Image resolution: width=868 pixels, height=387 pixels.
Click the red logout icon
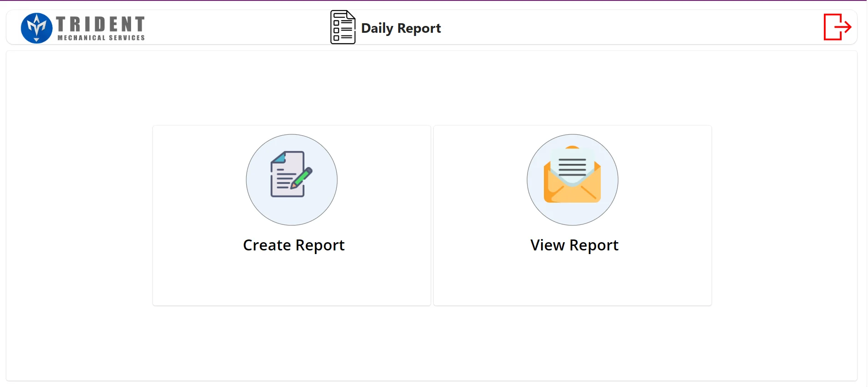tap(837, 27)
